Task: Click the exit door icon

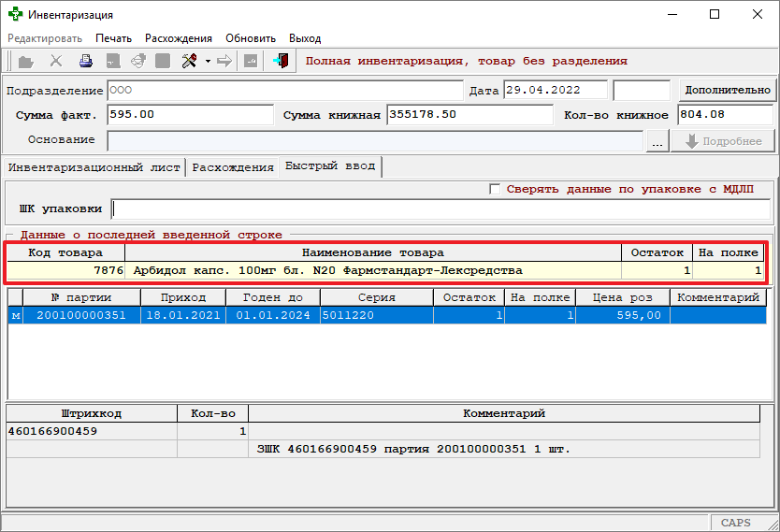Action: click(x=280, y=62)
